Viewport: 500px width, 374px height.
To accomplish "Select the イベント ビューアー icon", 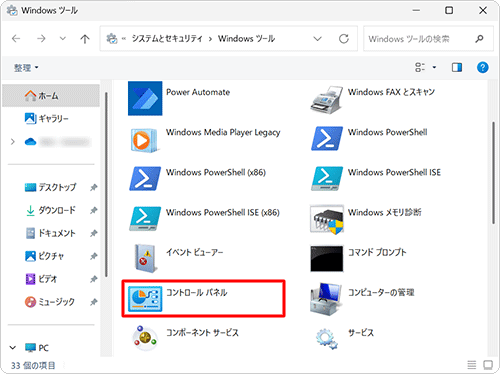I will [145, 259].
